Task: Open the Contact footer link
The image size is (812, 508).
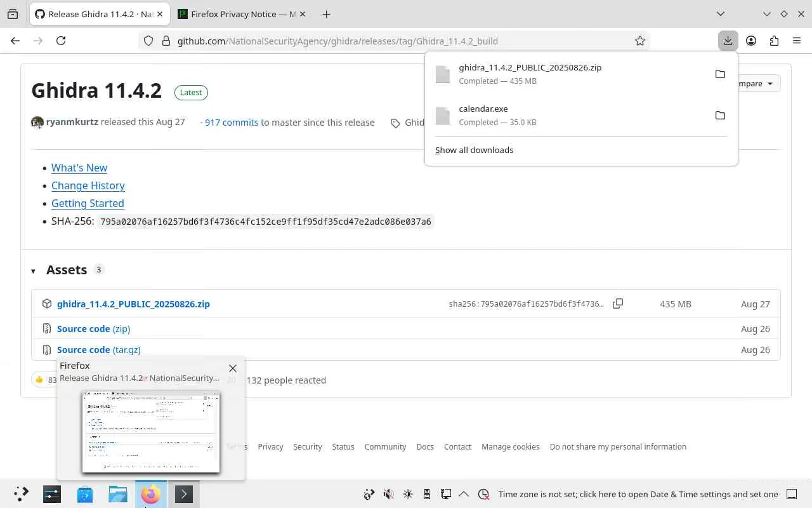Action: pos(457,446)
